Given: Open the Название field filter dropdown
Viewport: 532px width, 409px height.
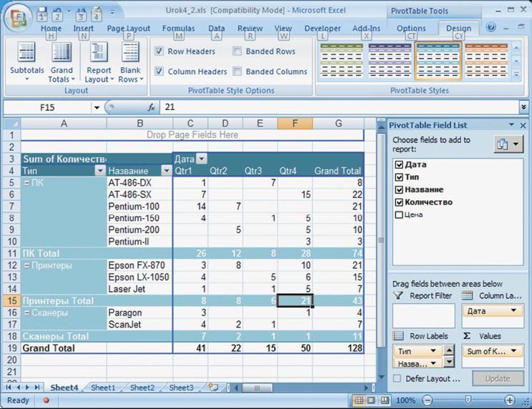Looking at the screenshot, I should [x=166, y=171].
